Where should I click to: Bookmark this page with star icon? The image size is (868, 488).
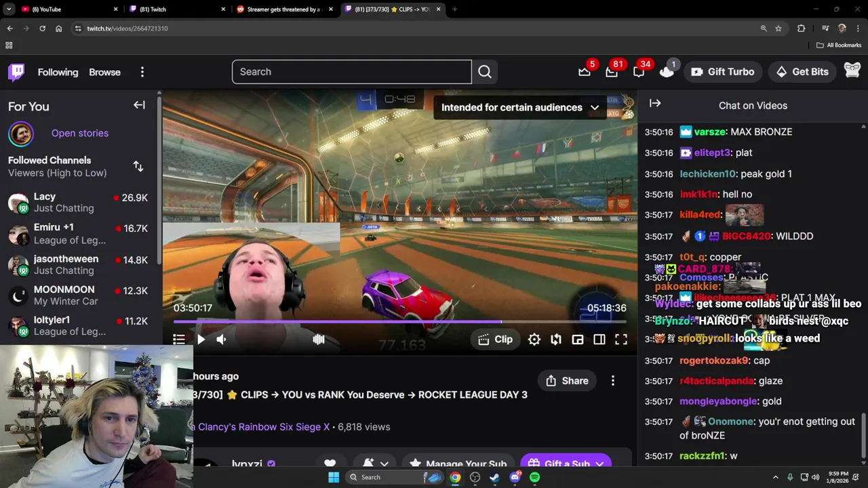(778, 28)
